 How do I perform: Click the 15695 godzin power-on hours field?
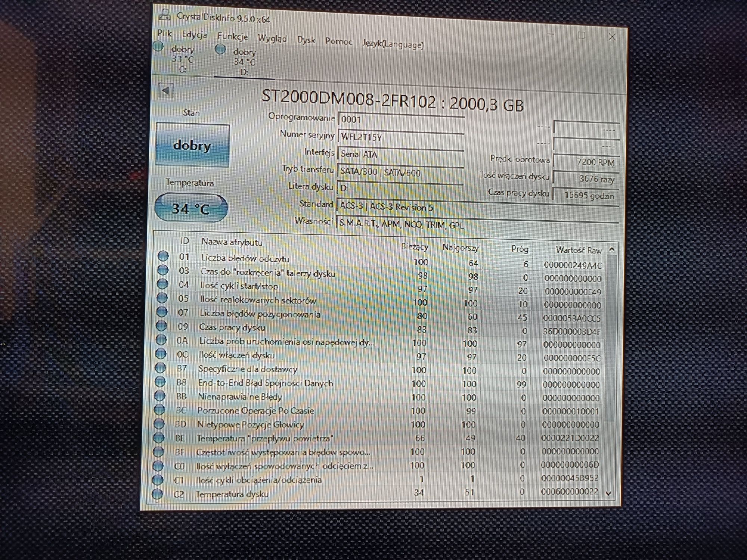click(585, 196)
